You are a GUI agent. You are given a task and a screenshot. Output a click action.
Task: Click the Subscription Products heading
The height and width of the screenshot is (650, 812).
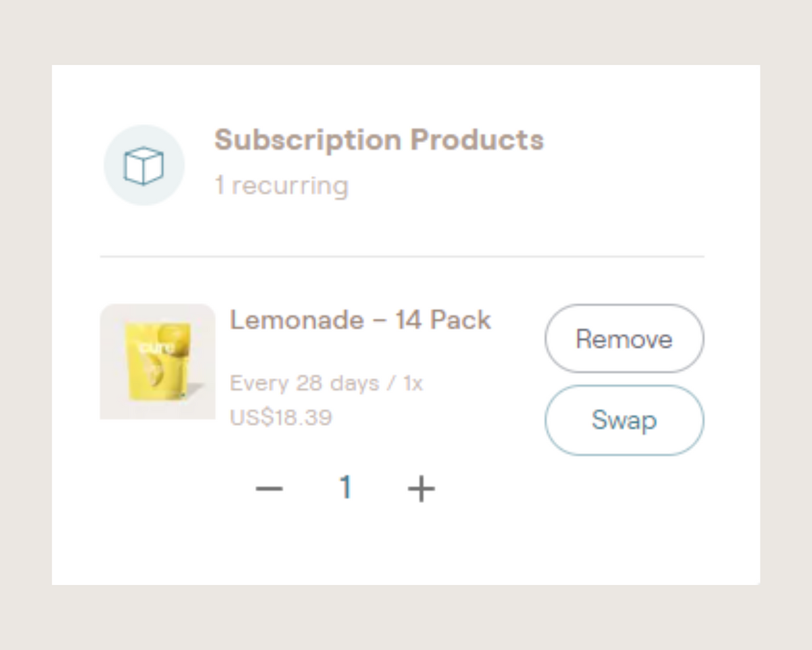coord(379,140)
